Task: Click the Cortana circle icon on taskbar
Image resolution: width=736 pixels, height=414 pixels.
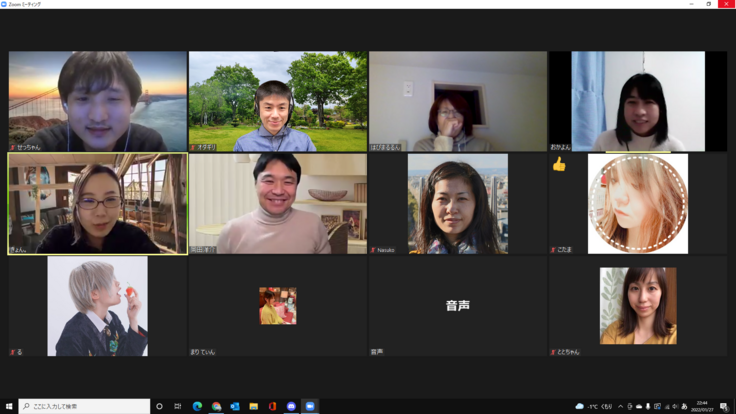Action: (159, 406)
